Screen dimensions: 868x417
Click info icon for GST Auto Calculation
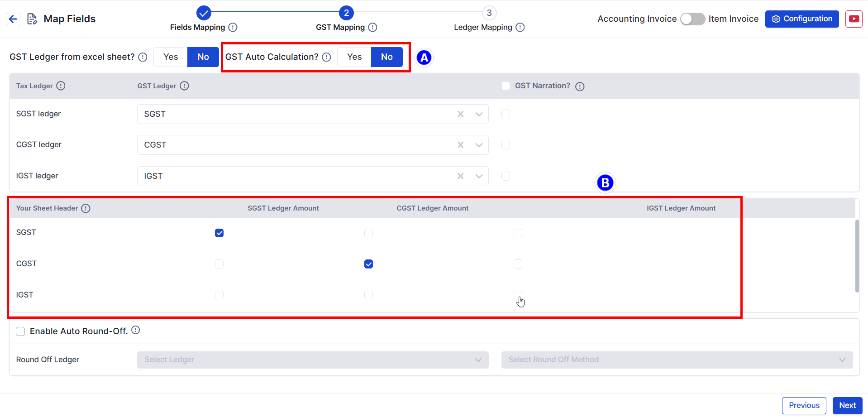326,57
